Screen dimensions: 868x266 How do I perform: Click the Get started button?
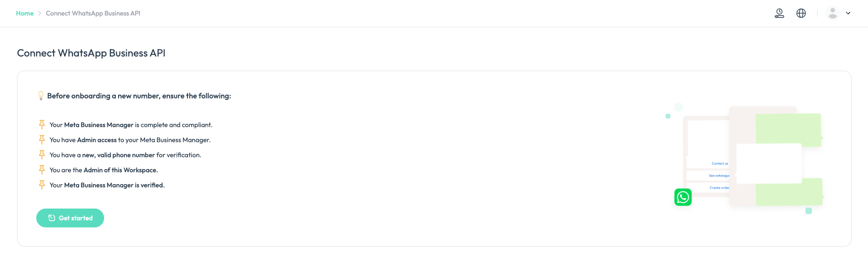[70, 218]
